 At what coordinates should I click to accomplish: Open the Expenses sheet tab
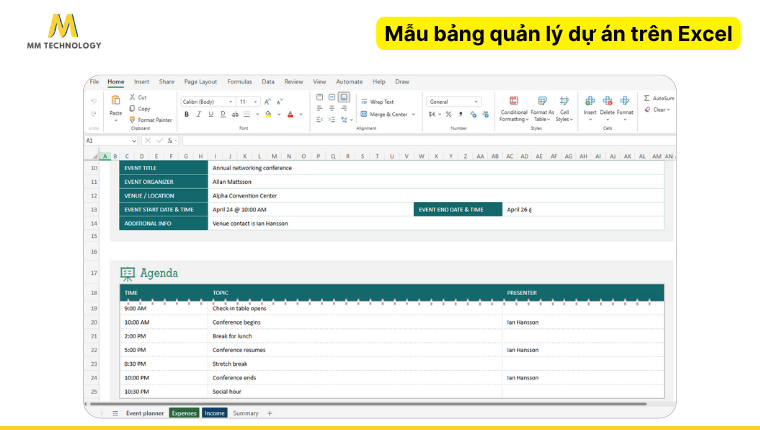pos(184,413)
